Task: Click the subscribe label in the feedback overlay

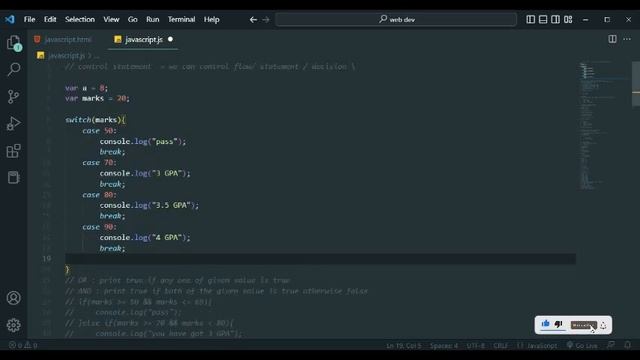Action: [583, 325]
